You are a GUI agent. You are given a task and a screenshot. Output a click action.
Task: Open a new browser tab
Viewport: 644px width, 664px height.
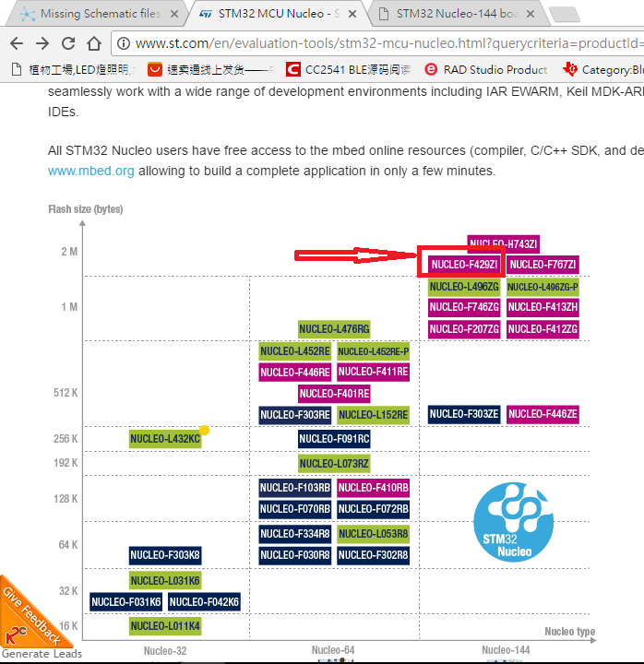tap(565, 15)
